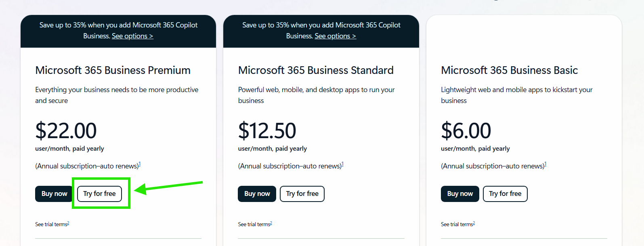View See trial terms under Business Premium
The image size is (644, 246).
click(x=52, y=224)
